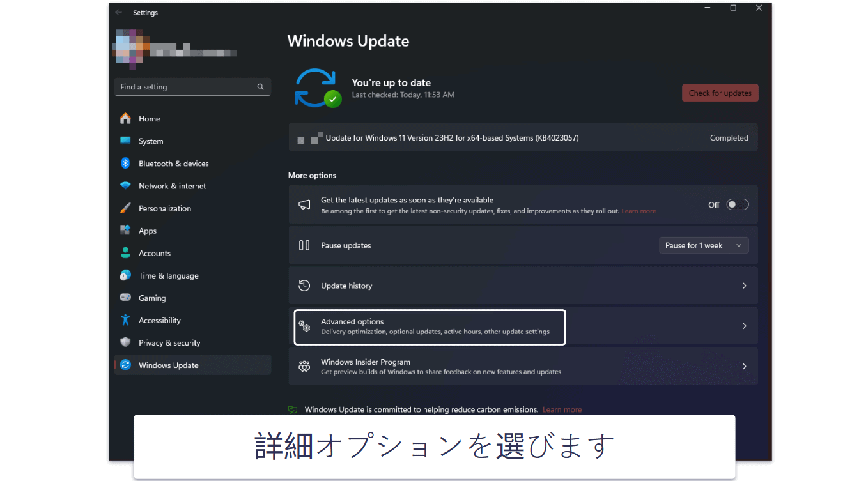This screenshot has height=481, width=868.
Task: Toggle get latest updates switch
Action: (x=738, y=204)
